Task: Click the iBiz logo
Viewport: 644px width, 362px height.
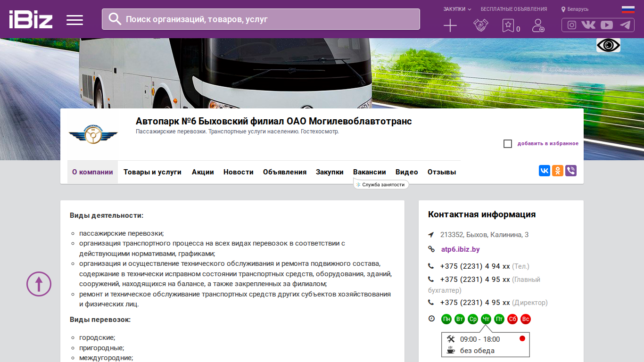Action: tap(31, 19)
